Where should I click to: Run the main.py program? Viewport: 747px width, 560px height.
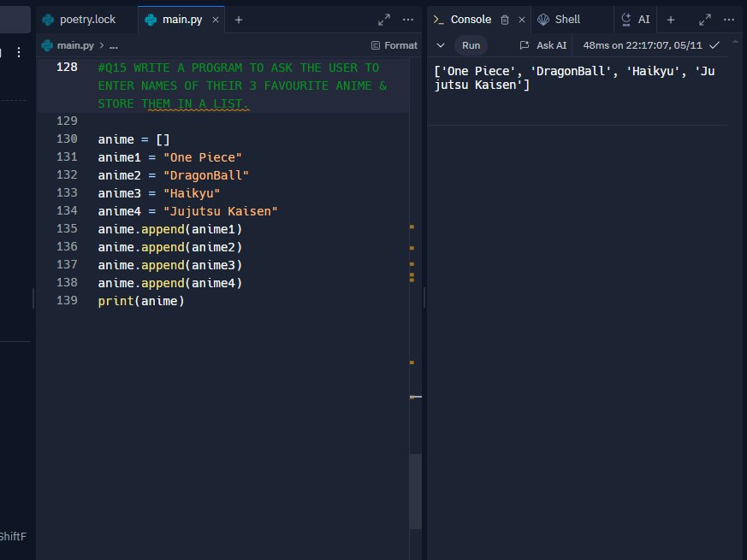tap(471, 45)
